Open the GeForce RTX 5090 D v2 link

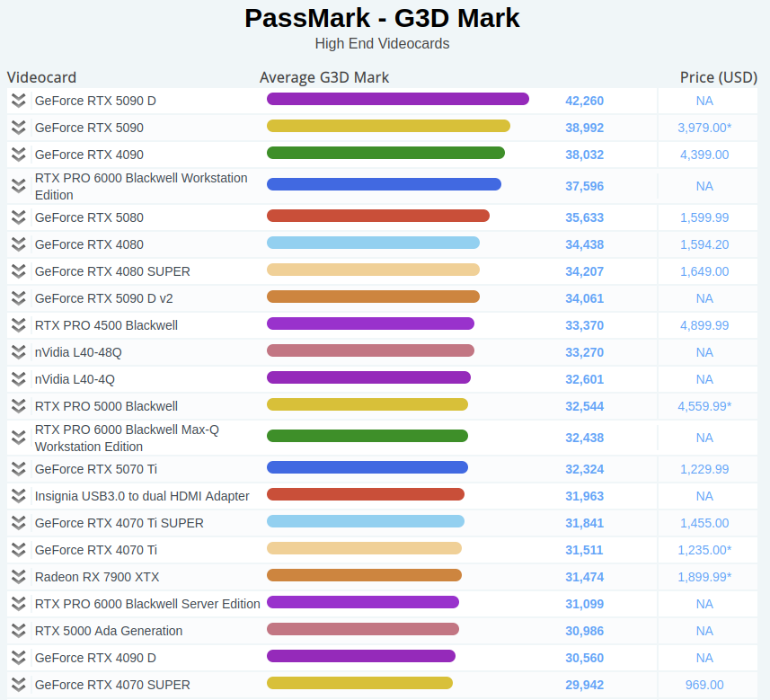tap(103, 298)
